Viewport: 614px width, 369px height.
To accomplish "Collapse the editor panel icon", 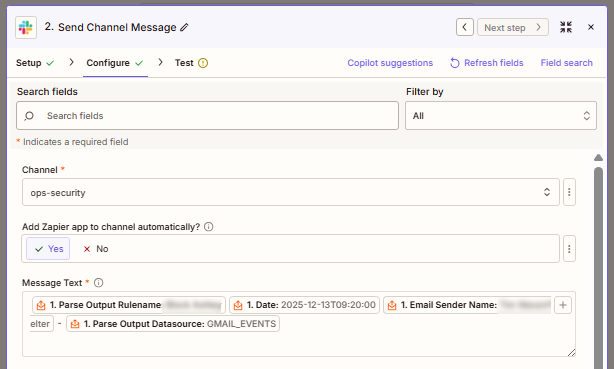I will tap(566, 27).
